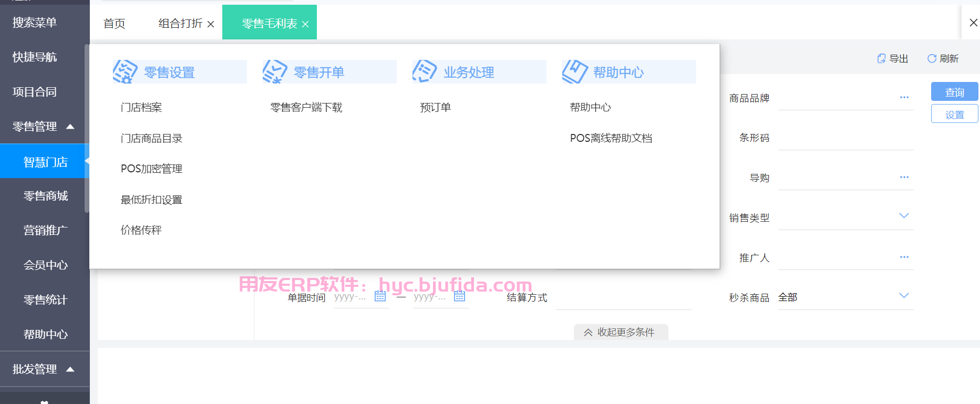Select 帮助中心 in the left sidebar

pyautogui.click(x=45, y=335)
